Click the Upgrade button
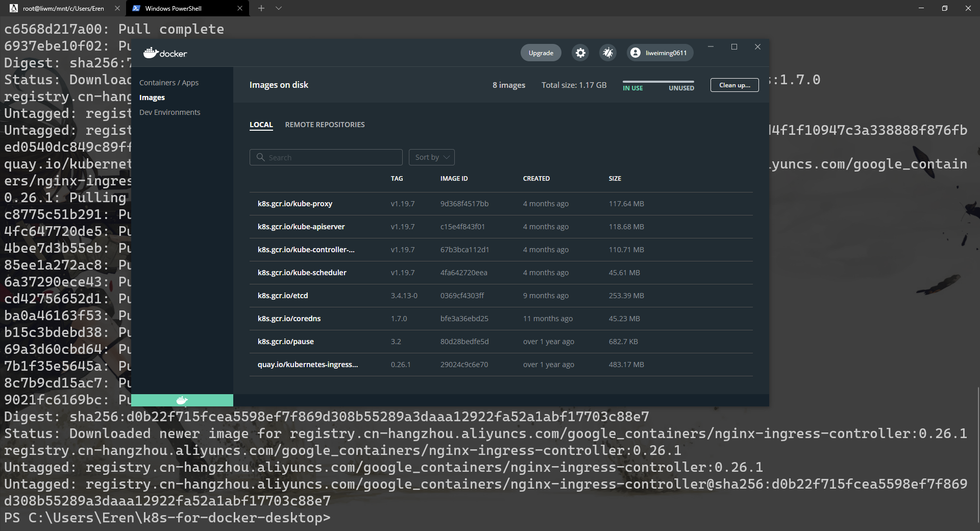This screenshot has width=980, height=531. pos(541,53)
